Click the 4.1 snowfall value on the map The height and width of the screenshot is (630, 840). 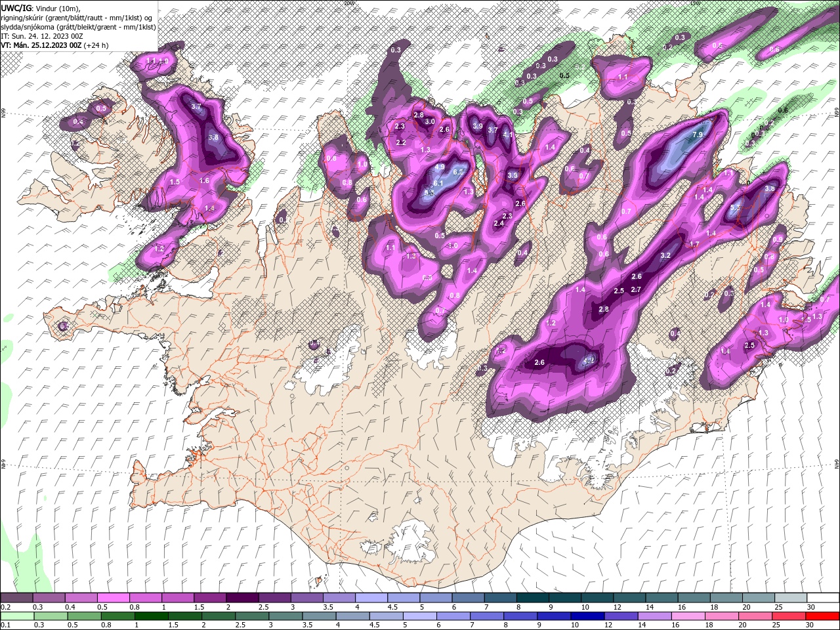(x=507, y=135)
